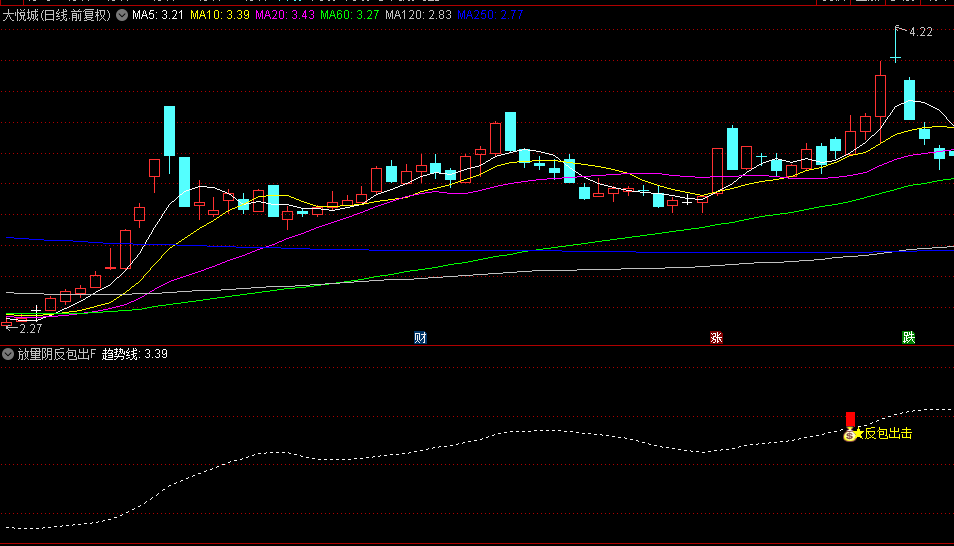Viewport: 954px width, 546px height.
Task: Click the blue 财 marker icon
Action: [420, 338]
